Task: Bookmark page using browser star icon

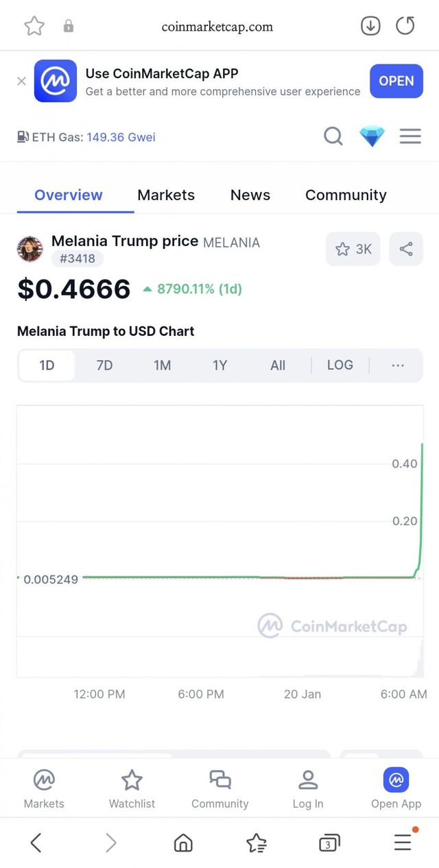Action: point(34,26)
